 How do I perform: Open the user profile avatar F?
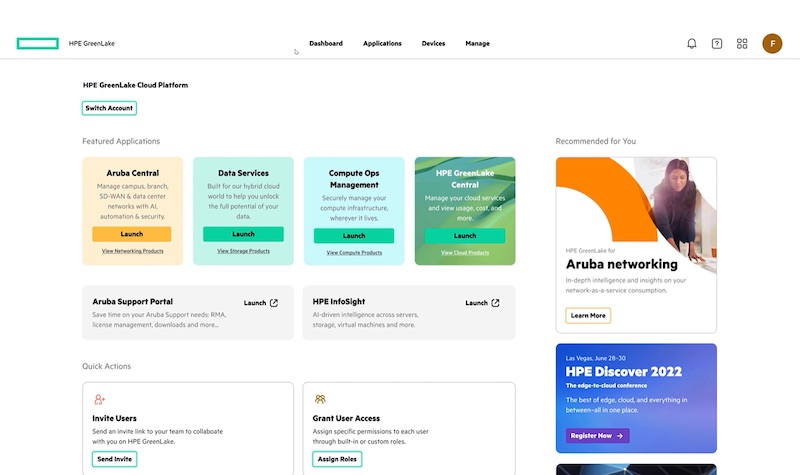tap(772, 43)
